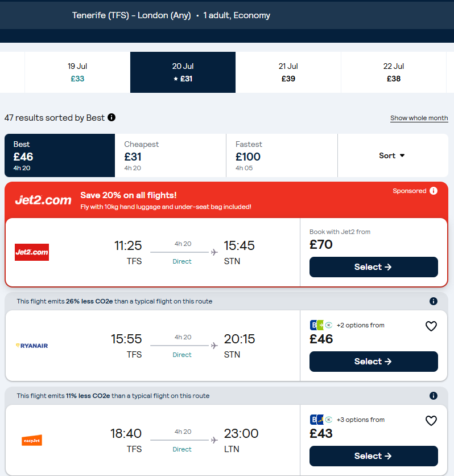Open the Sort dropdown
454x476 pixels.
pyautogui.click(x=392, y=155)
